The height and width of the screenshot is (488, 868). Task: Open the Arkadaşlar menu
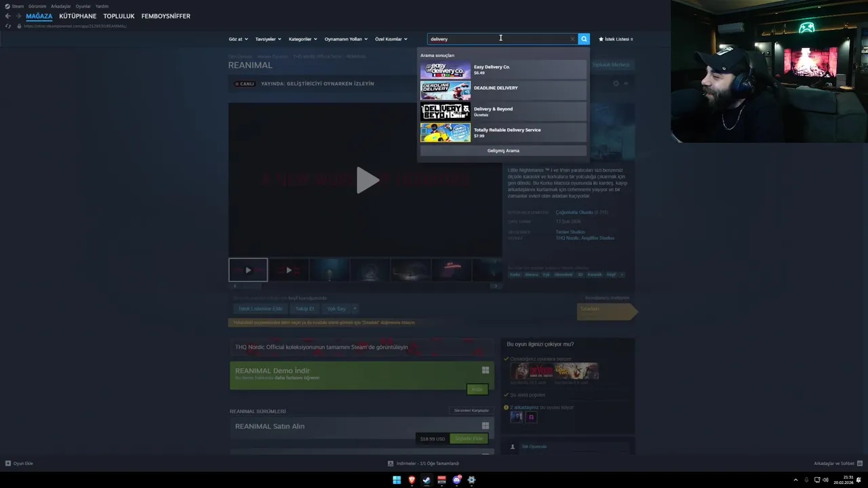(x=60, y=6)
